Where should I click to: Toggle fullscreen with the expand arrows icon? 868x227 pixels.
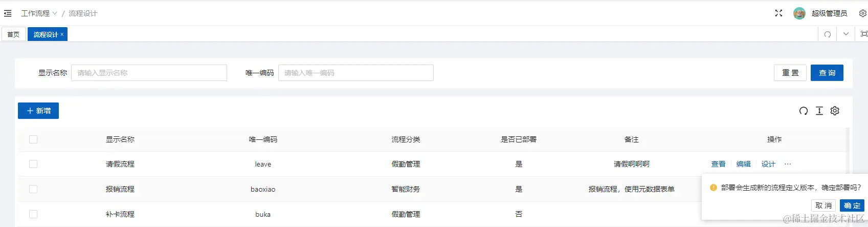[x=778, y=13]
